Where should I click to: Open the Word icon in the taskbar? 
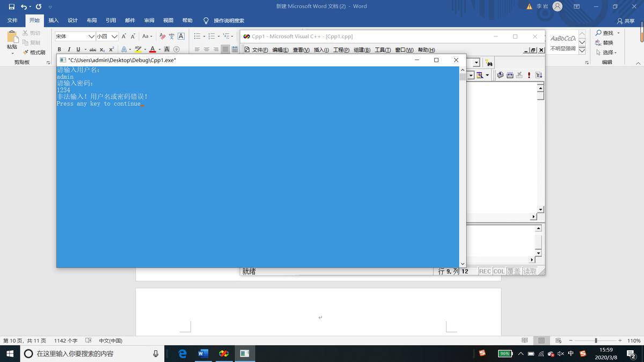click(x=203, y=353)
